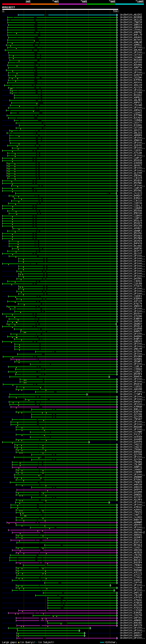Open hit UniRef100_Q2HUT9

click(131, 75)
